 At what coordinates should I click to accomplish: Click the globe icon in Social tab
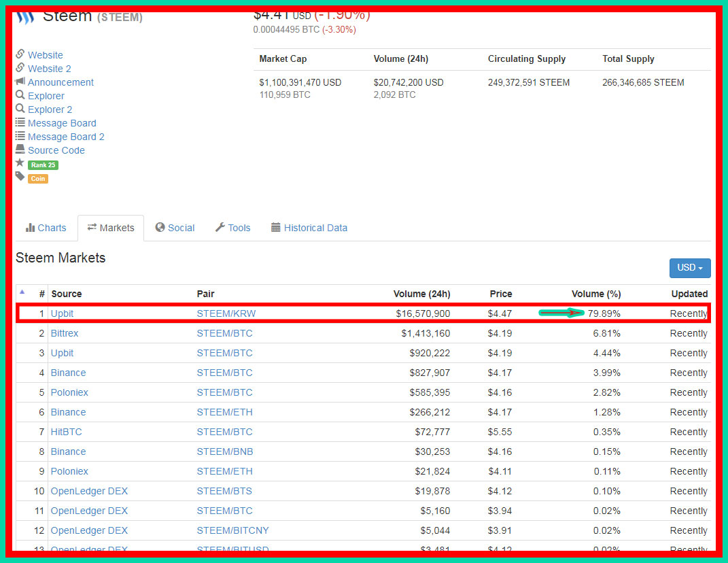(x=160, y=227)
